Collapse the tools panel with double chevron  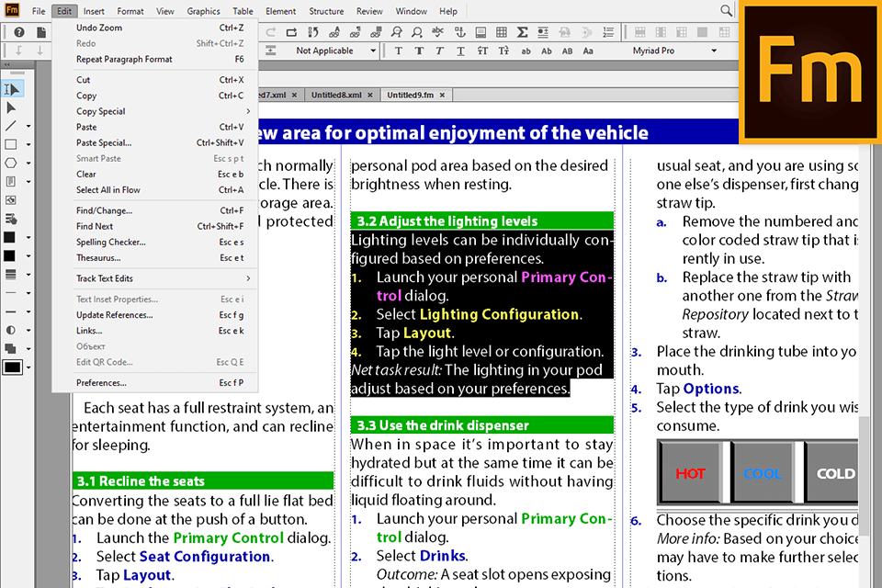click(6, 65)
